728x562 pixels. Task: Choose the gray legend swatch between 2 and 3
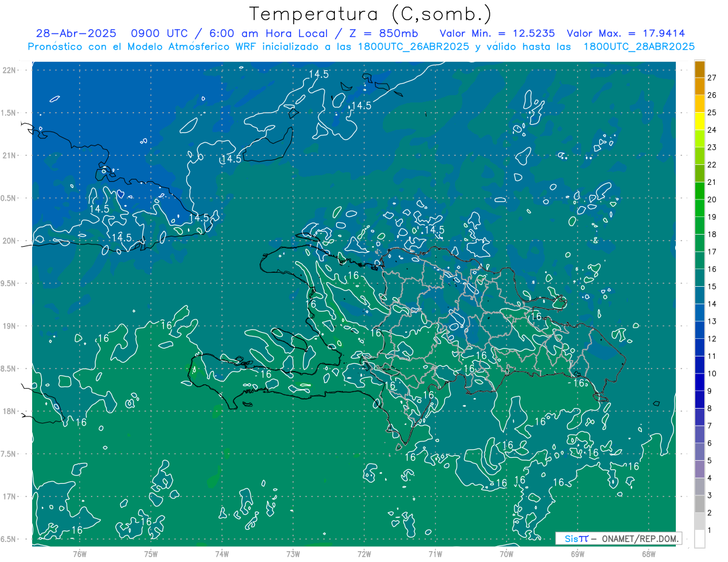pos(699,504)
